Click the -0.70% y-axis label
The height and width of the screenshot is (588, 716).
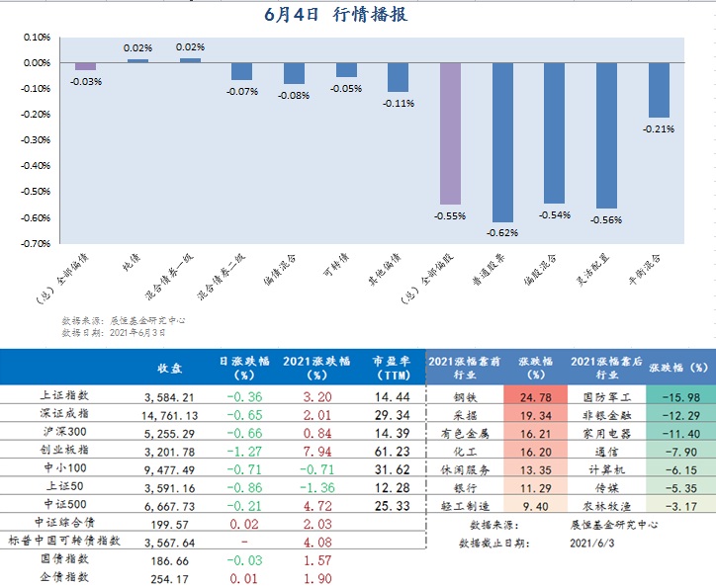pos(36,243)
